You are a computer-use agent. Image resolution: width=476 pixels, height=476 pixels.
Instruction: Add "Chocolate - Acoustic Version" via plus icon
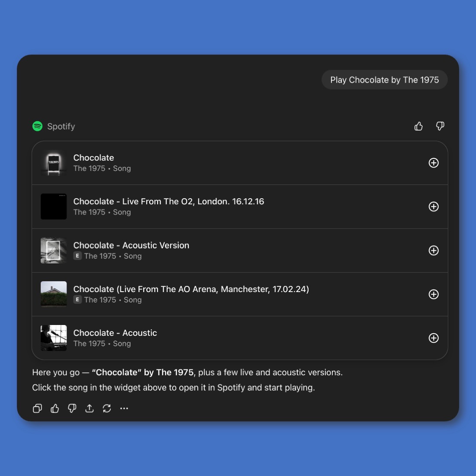[x=434, y=250]
